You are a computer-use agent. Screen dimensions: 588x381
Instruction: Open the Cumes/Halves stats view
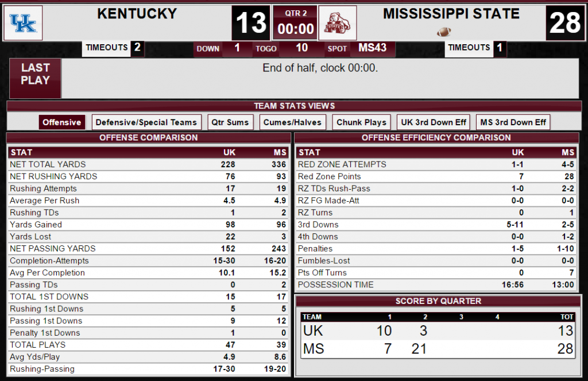click(292, 122)
